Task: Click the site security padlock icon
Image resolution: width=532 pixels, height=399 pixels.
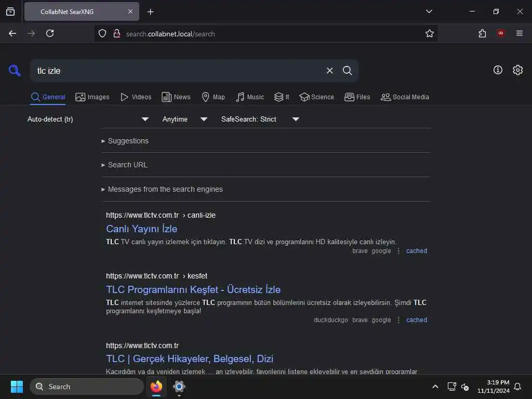Action: (x=117, y=34)
